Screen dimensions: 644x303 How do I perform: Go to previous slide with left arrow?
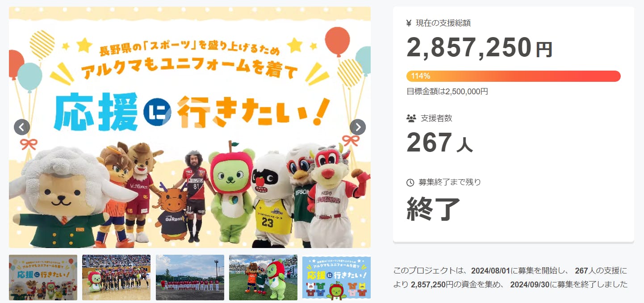22,127
